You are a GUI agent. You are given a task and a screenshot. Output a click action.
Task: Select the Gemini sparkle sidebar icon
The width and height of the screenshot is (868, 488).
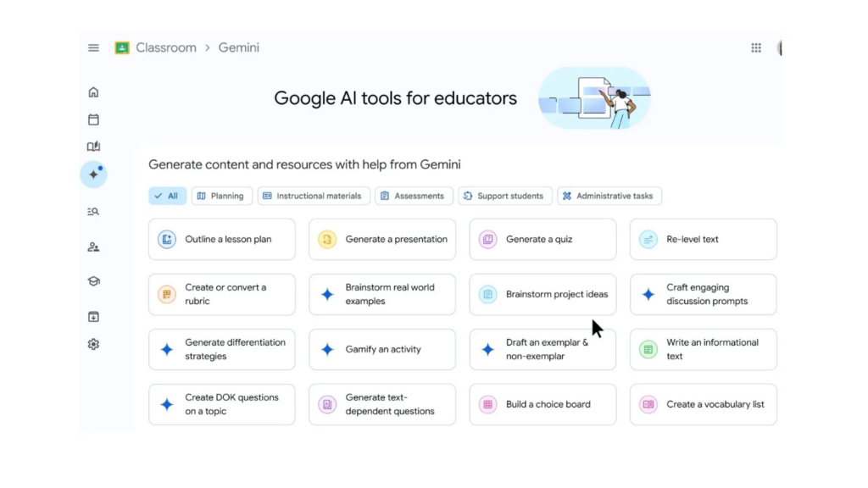coord(93,175)
